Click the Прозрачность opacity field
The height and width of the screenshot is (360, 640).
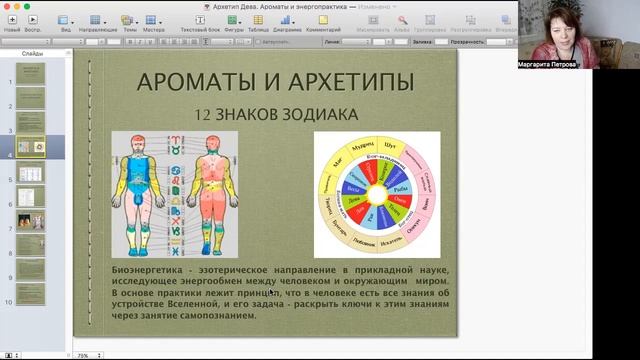[496, 42]
